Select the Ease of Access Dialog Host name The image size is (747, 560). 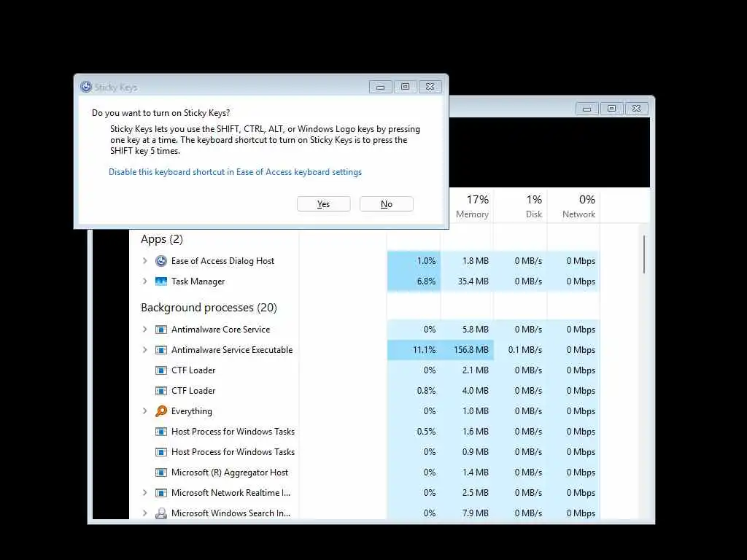point(222,261)
